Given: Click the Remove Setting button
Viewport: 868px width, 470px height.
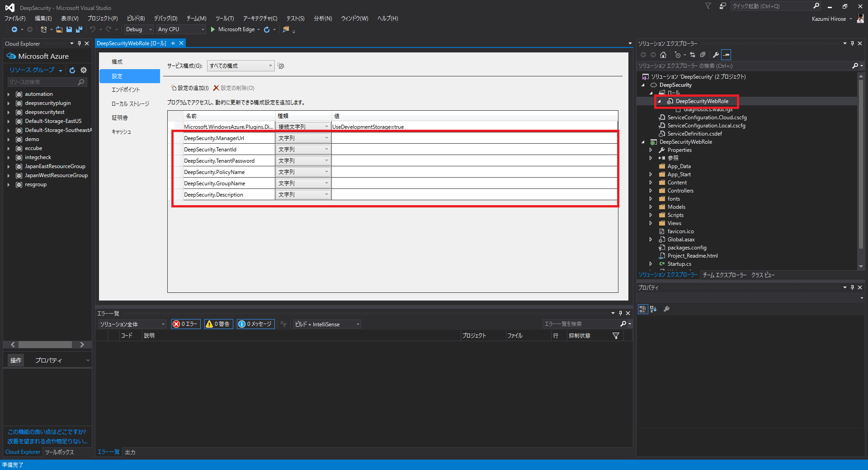Looking at the screenshot, I should tap(234, 88).
